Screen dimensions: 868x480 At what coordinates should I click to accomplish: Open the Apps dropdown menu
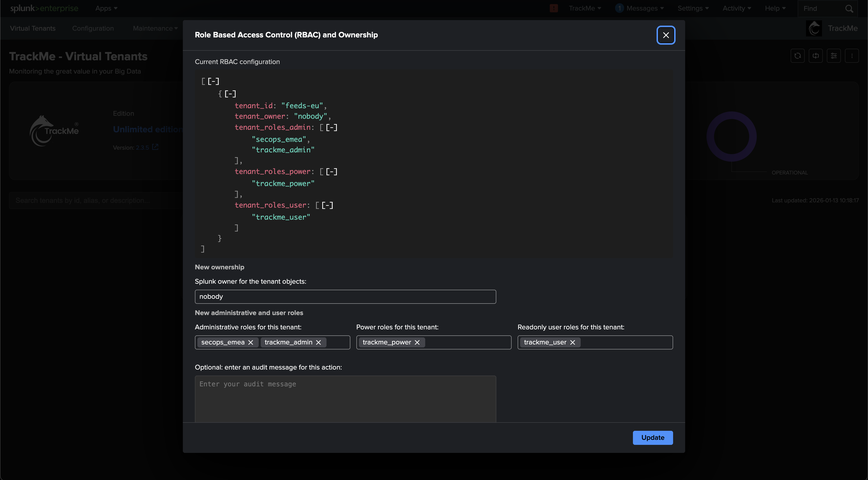tap(106, 9)
